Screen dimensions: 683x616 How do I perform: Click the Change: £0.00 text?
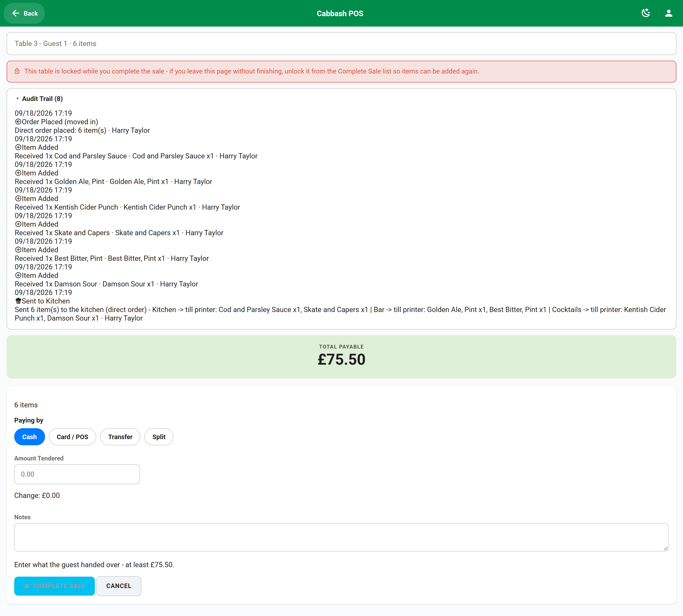click(37, 496)
